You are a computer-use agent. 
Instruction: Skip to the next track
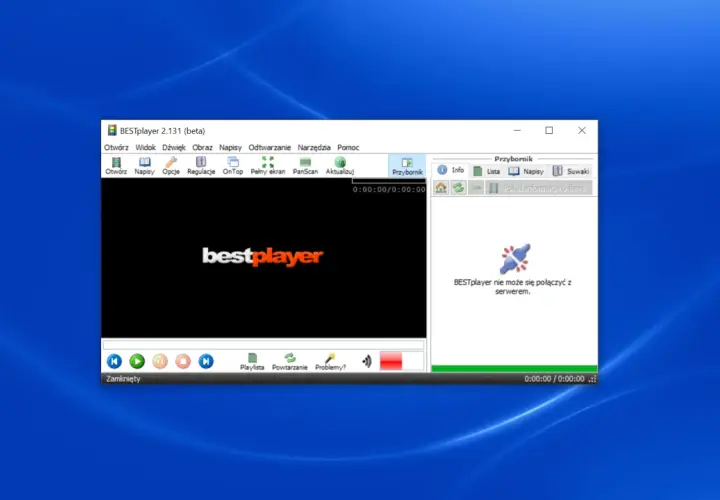[206, 361]
